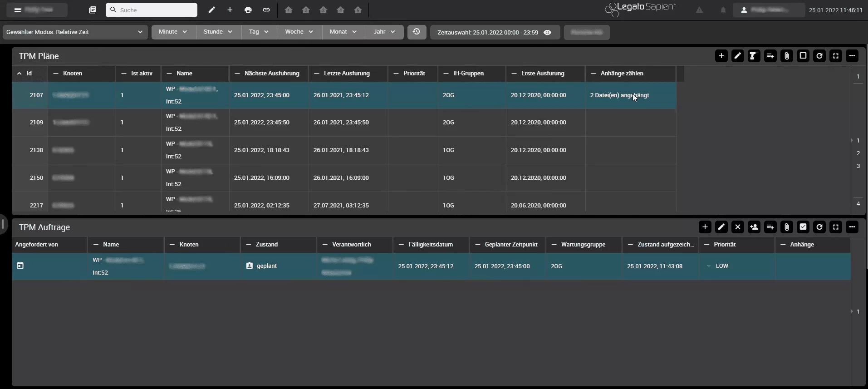This screenshot has width=868, height=389.
Task: Go to home shortcut number 5
Action: point(358,10)
